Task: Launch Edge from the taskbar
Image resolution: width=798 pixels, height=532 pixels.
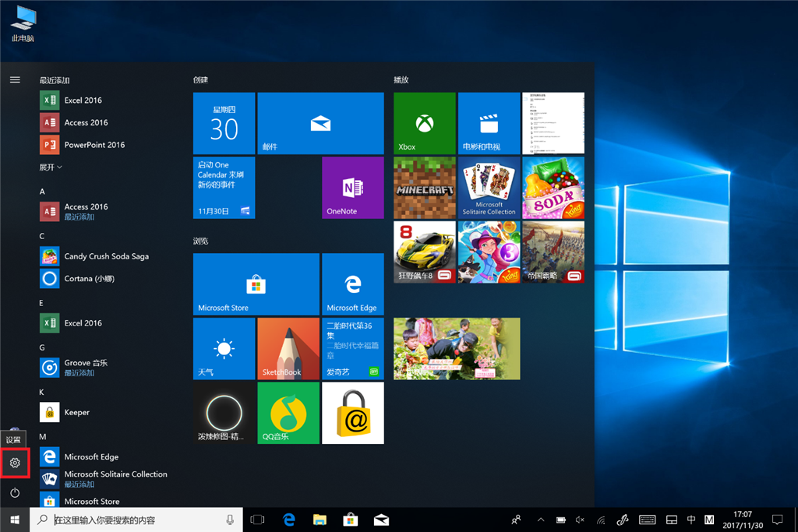Action: [x=289, y=520]
